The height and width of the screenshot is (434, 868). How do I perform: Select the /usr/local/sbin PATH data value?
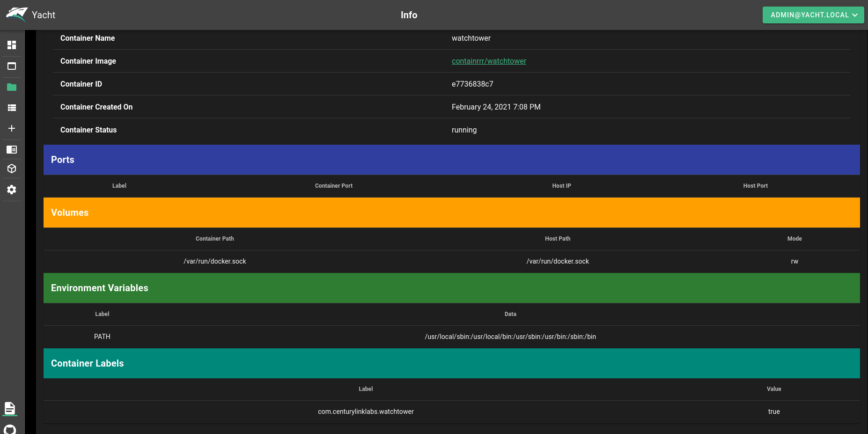[510, 337]
